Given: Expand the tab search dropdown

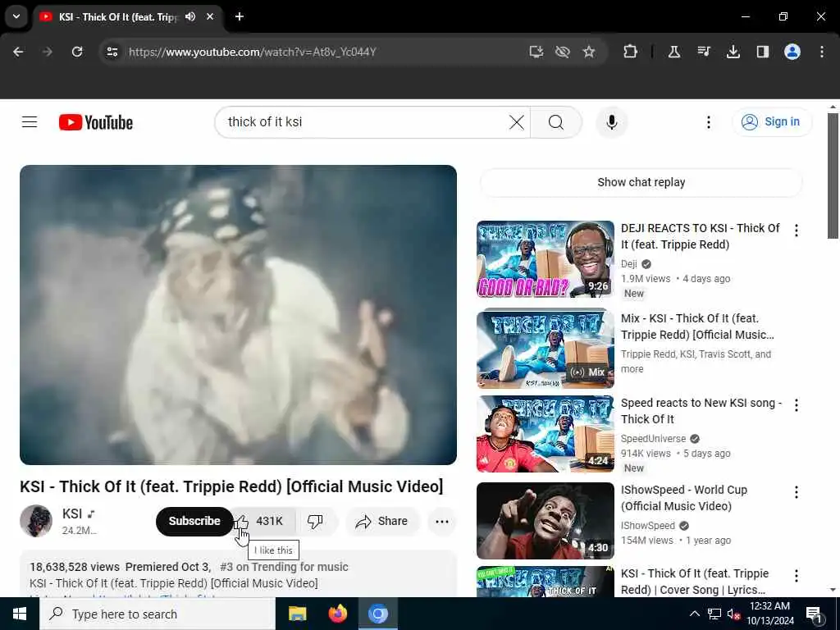Looking at the screenshot, I should 16,16.
